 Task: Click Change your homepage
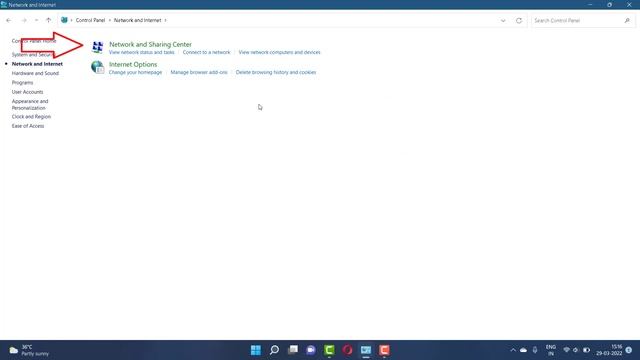click(x=135, y=72)
